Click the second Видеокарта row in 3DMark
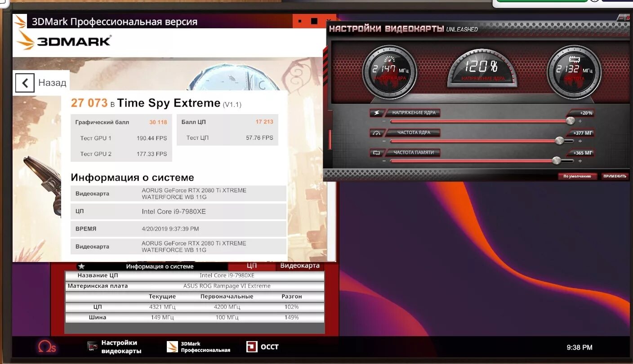 click(x=178, y=246)
